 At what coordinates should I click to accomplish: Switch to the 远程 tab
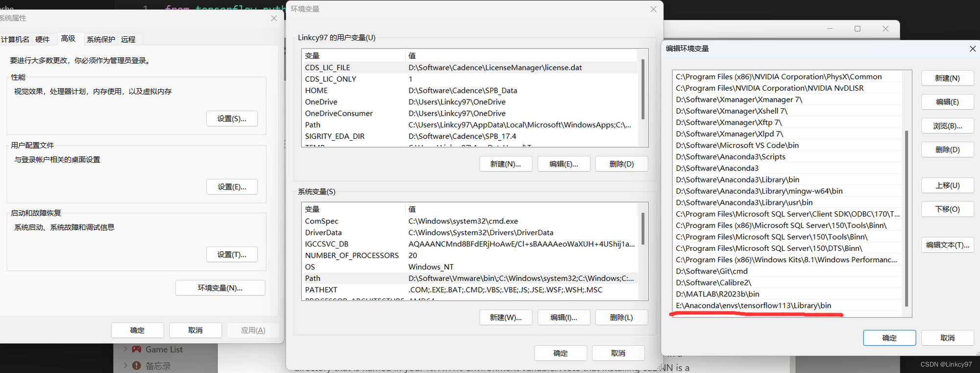tap(128, 39)
